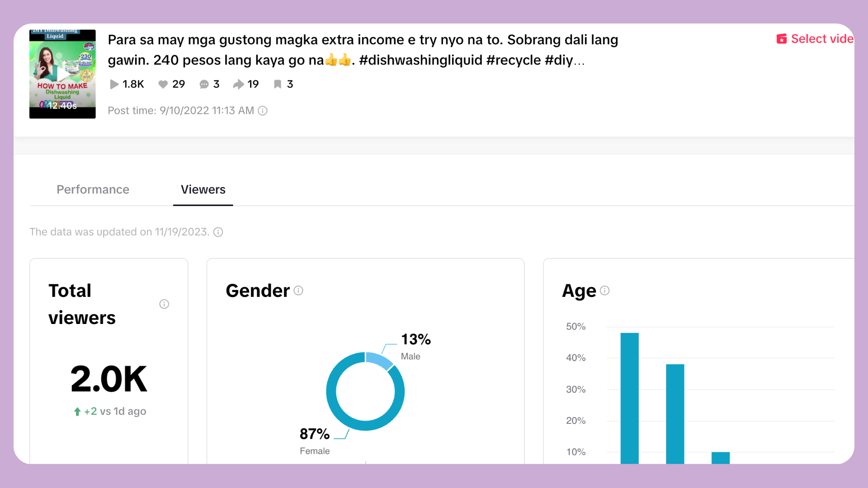Click the #dishwashingliquid hashtag text

pos(420,60)
